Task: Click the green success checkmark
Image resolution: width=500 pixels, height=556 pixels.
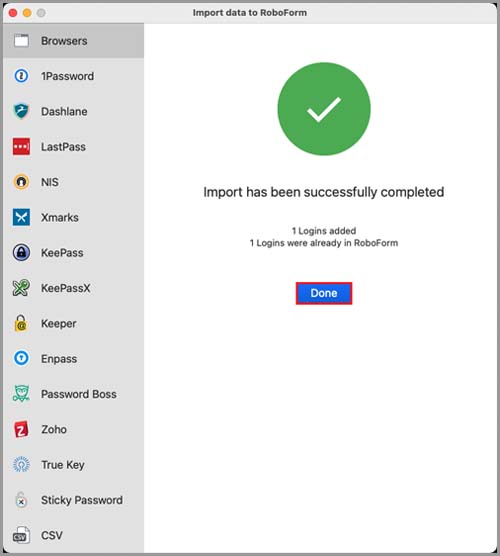Action: tap(324, 109)
